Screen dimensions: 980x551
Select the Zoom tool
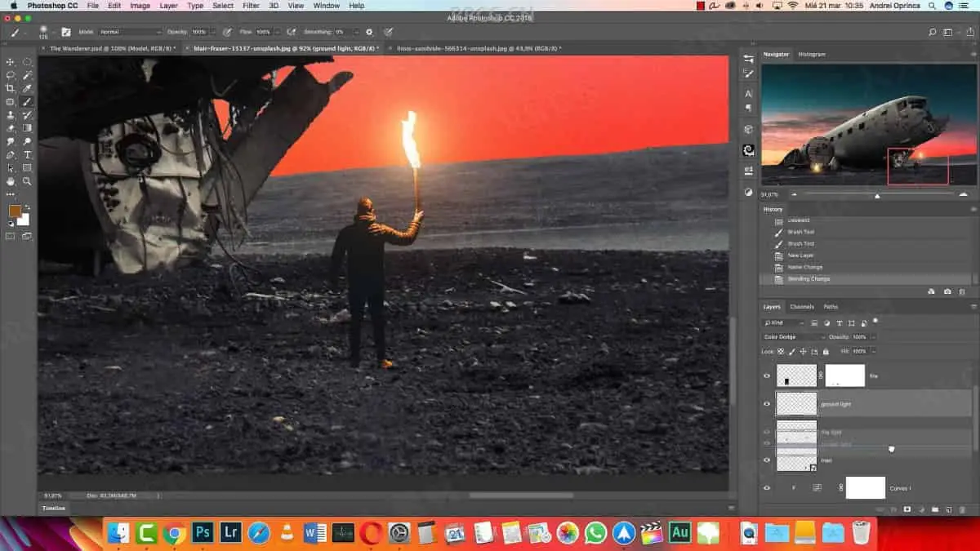click(x=27, y=181)
